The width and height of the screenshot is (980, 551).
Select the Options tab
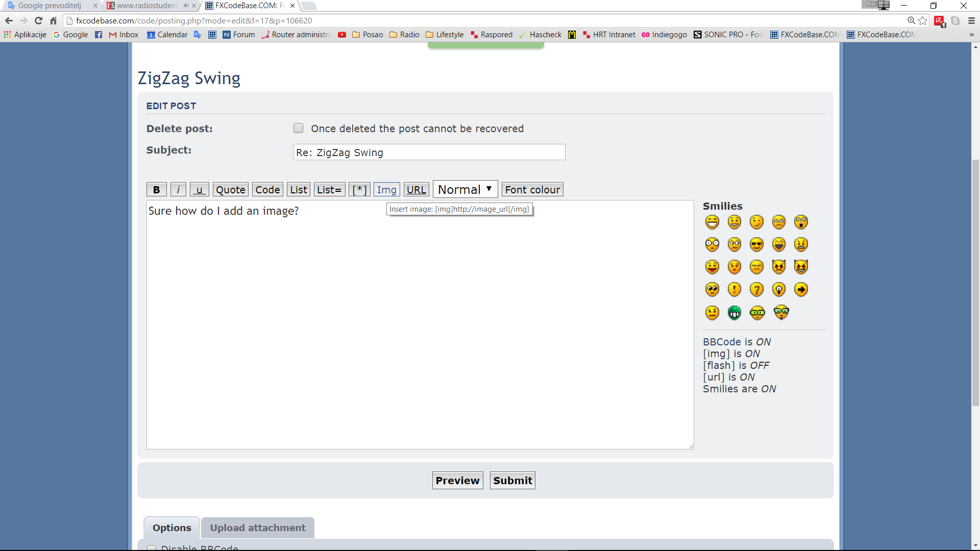172,528
